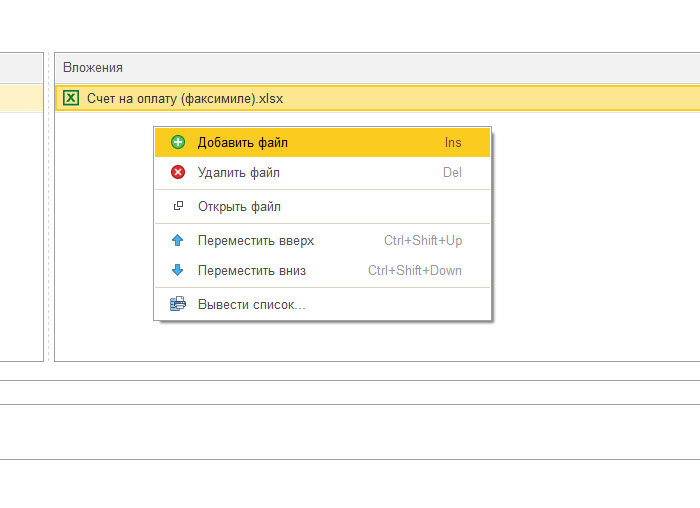Click the left panel's gray header
The image size is (700, 508).
(21, 68)
